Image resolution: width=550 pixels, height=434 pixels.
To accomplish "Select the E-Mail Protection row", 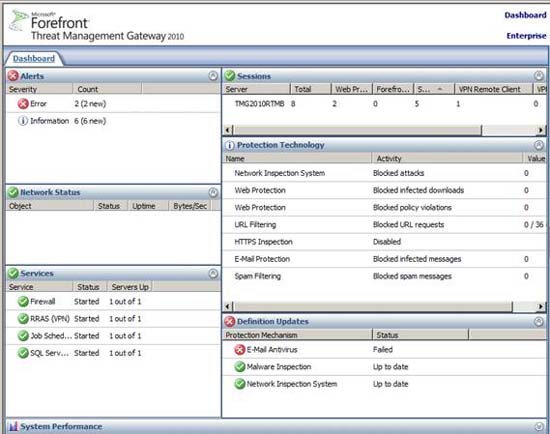I will point(384,259).
